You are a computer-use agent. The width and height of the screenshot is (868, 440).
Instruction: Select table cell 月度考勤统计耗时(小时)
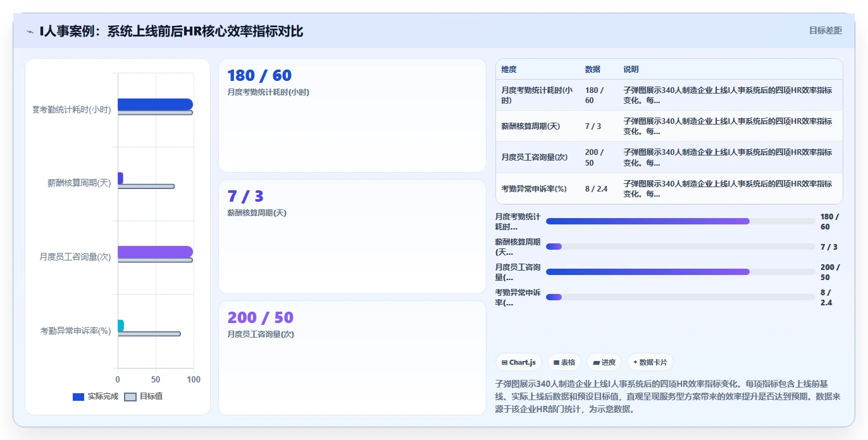(x=537, y=95)
